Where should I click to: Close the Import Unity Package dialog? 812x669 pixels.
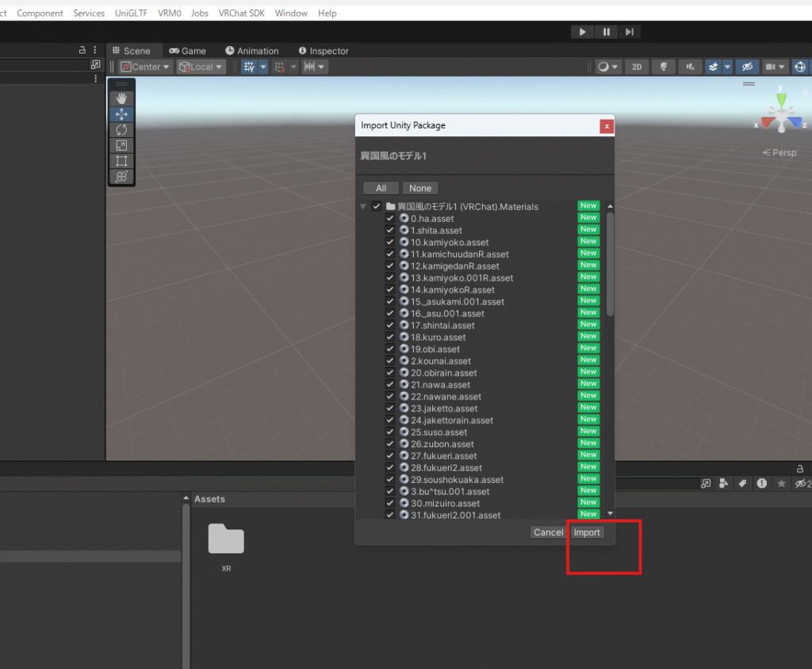(607, 126)
